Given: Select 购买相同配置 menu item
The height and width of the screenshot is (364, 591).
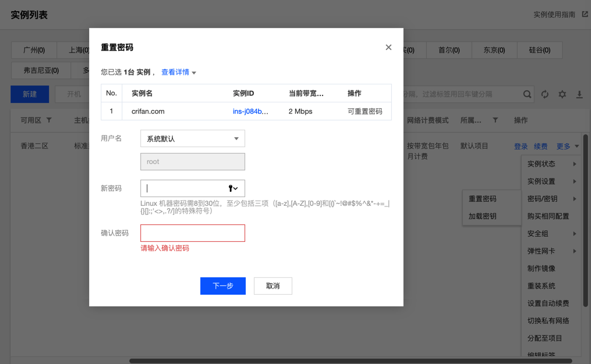Looking at the screenshot, I should coord(552,216).
